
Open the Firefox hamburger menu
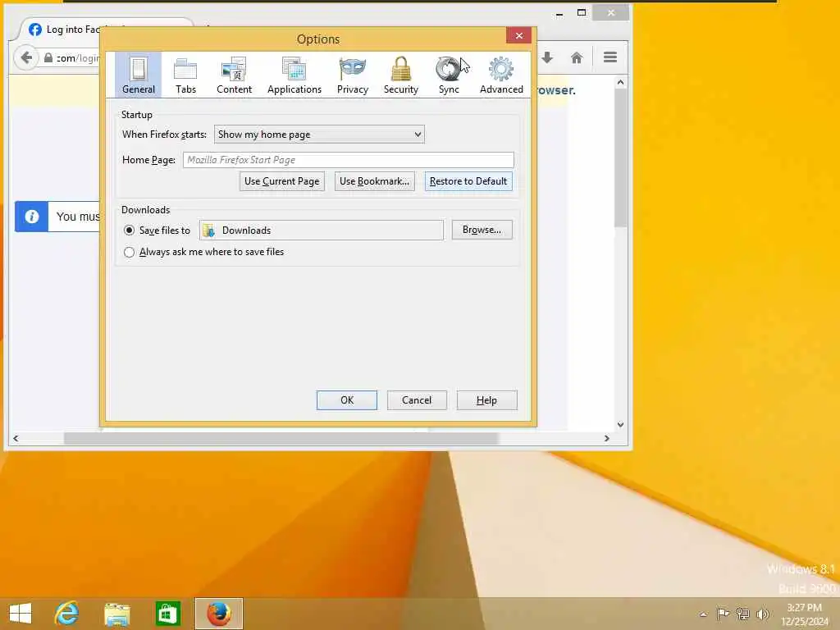pos(610,57)
